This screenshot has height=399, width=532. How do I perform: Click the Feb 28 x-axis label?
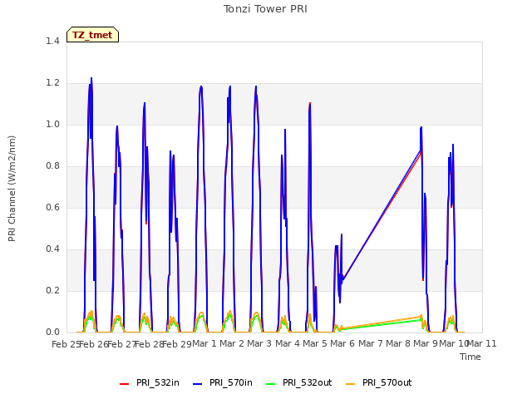(150, 344)
